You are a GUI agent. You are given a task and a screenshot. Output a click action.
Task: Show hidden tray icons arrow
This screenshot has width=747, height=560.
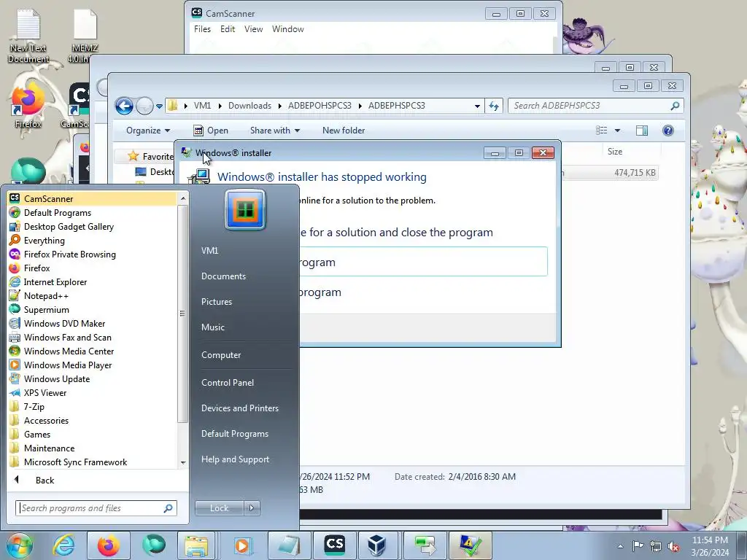point(620,547)
